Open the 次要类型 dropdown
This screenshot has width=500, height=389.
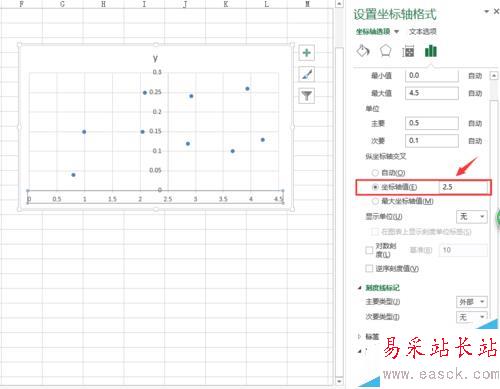point(471,317)
